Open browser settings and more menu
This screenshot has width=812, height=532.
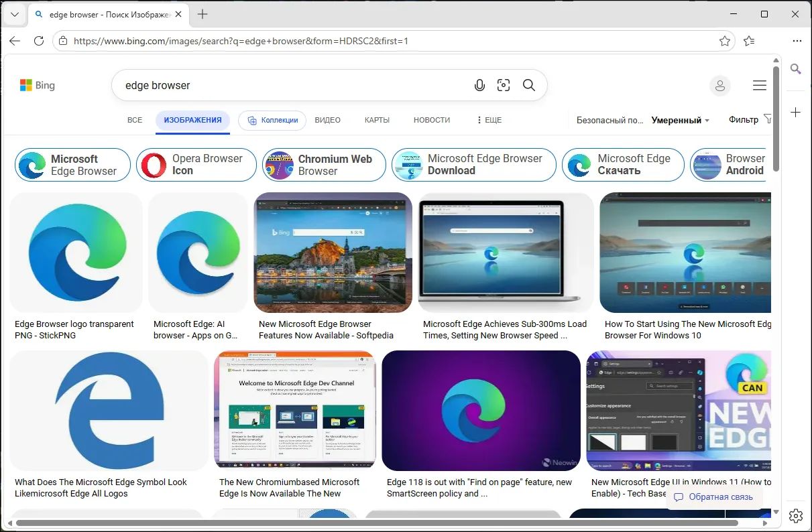point(797,41)
